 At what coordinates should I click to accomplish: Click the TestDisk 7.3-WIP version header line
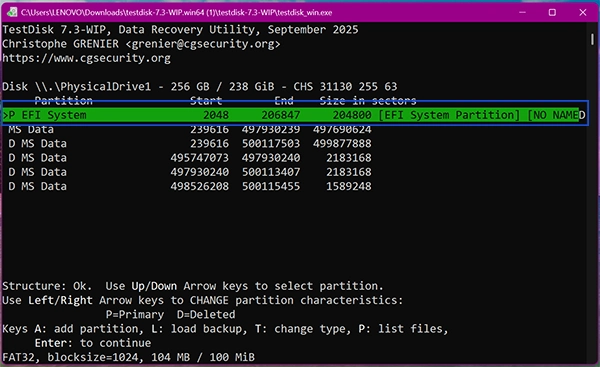tap(180, 30)
